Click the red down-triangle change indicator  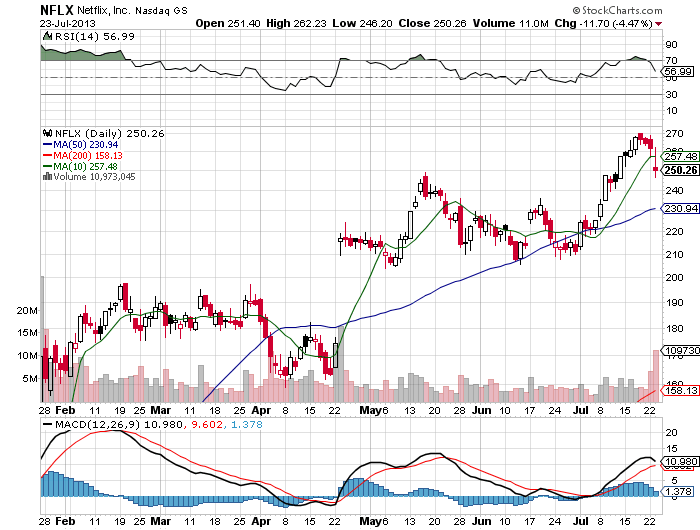point(659,24)
